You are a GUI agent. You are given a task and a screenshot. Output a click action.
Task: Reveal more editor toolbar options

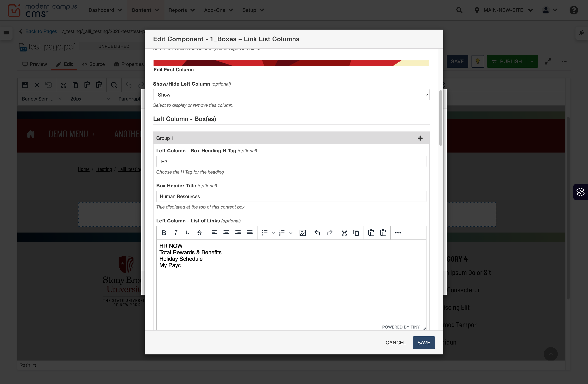(x=398, y=233)
